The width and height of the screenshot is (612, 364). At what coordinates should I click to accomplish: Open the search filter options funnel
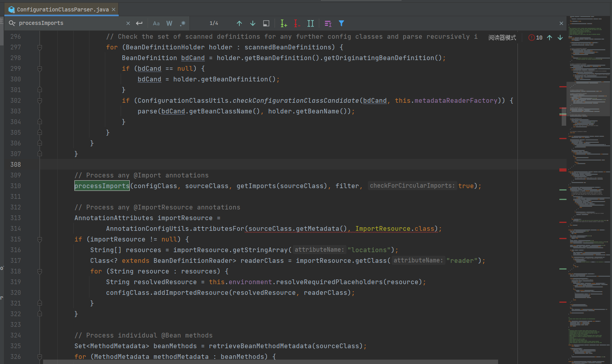[x=341, y=23]
